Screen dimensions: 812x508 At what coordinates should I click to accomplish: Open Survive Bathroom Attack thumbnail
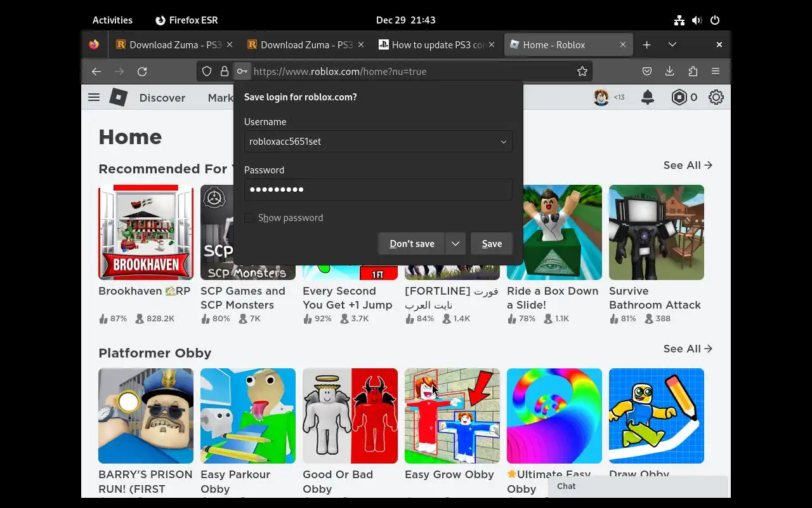click(657, 232)
